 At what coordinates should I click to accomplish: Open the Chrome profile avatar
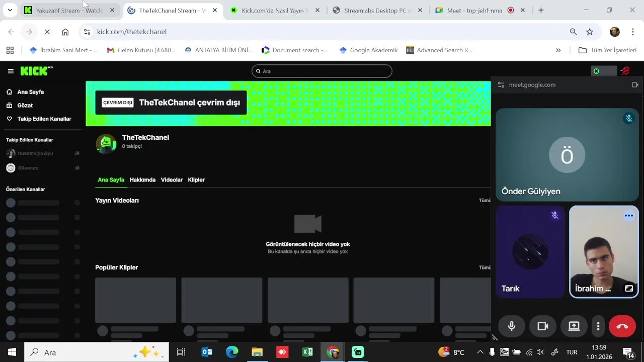click(x=615, y=32)
